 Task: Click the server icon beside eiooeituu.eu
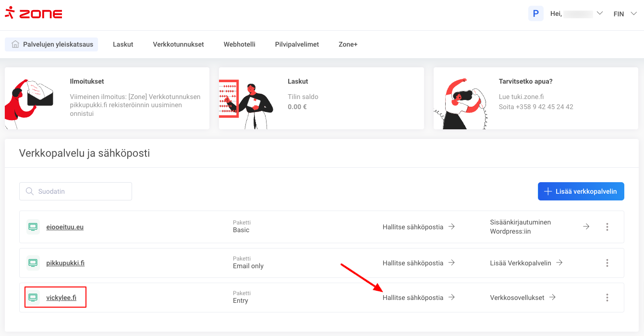click(x=33, y=227)
